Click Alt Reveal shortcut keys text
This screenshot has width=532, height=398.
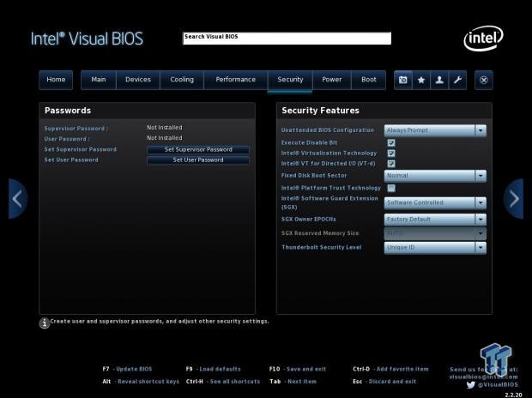(141, 382)
